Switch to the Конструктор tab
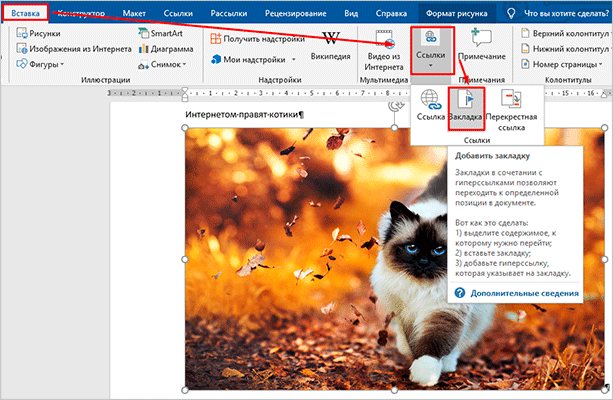Viewport: 613px width, 400px height. pos(81,13)
